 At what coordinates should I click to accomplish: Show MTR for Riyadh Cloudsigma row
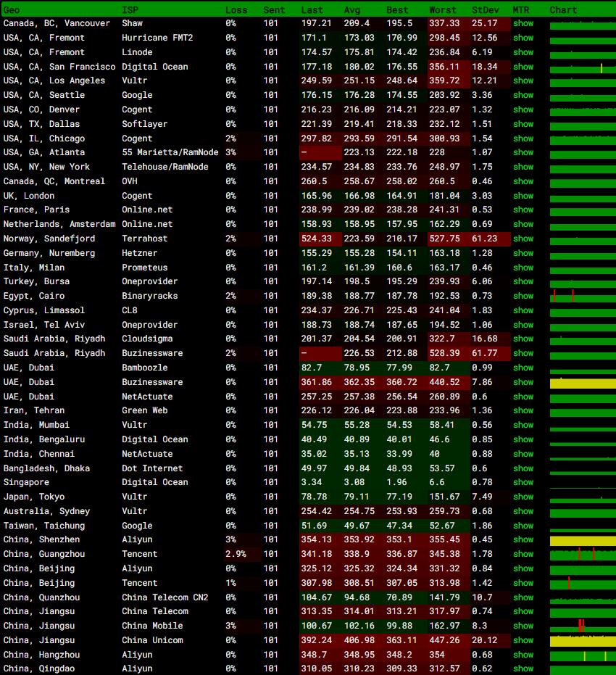523,339
